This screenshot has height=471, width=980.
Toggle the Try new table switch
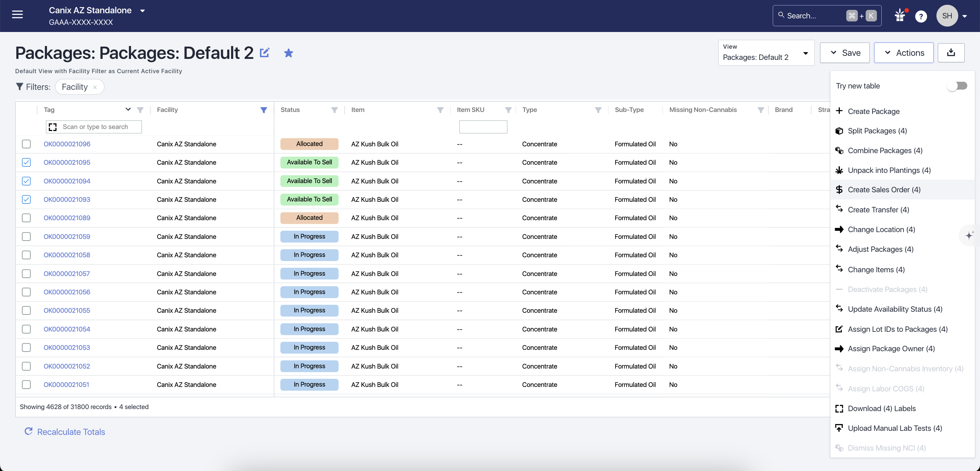pos(957,86)
